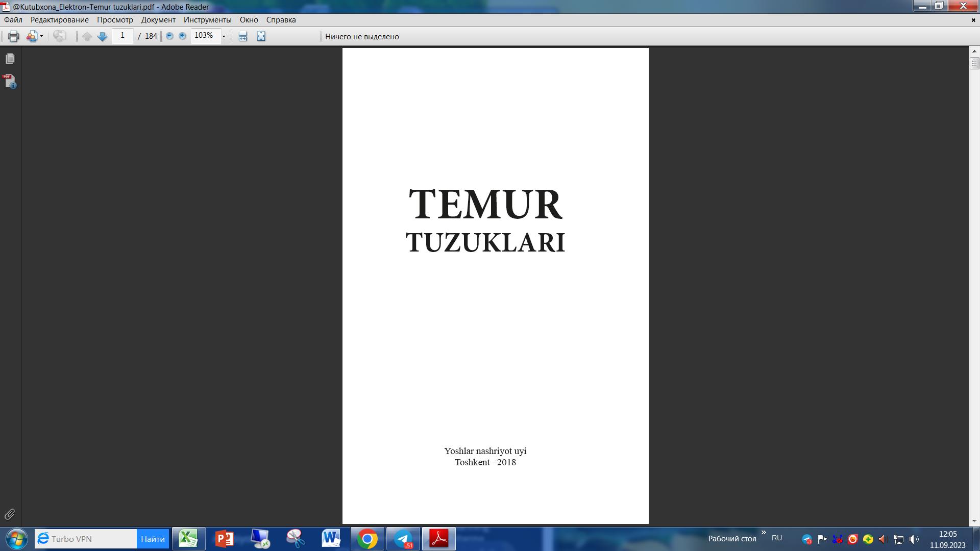Launch Google Chrome from the taskbar

click(367, 539)
